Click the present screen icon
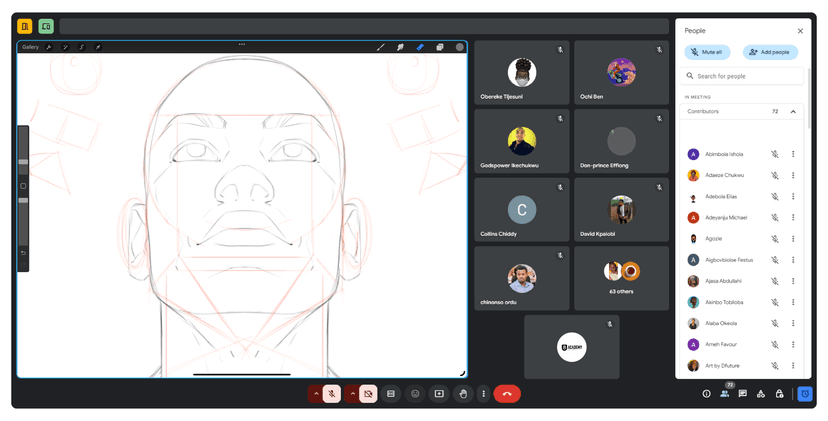The image size is (828, 421). coord(439,394)
